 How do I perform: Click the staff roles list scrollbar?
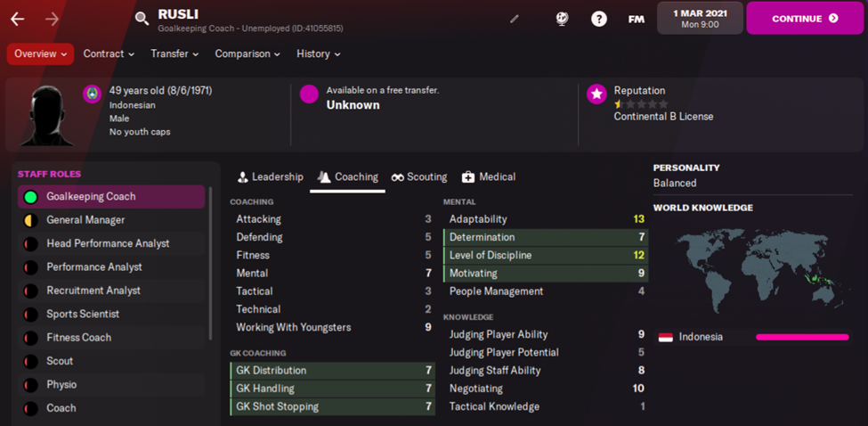[211, 263]
